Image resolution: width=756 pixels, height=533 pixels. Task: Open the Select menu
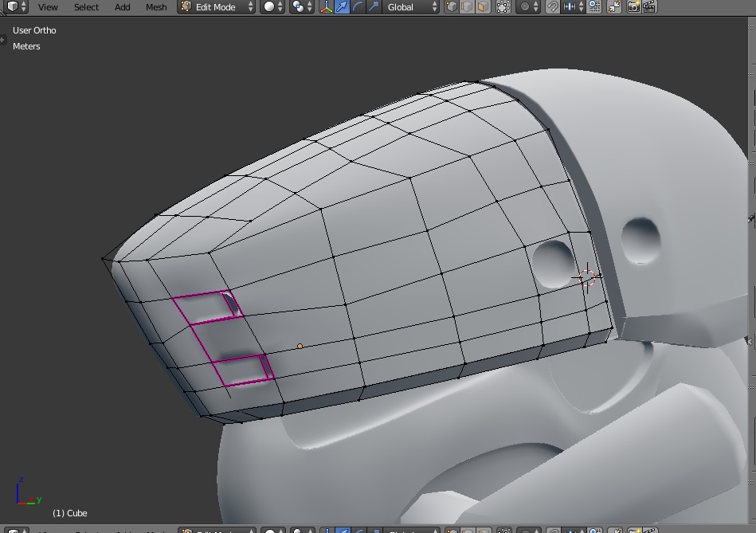[x=85, y=7]
